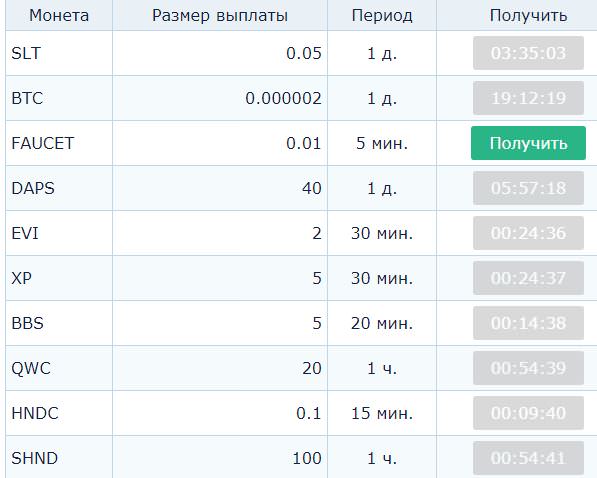Select the BTC coin name cell
This screenshot has width=597, height=478.
coord(59,98)
